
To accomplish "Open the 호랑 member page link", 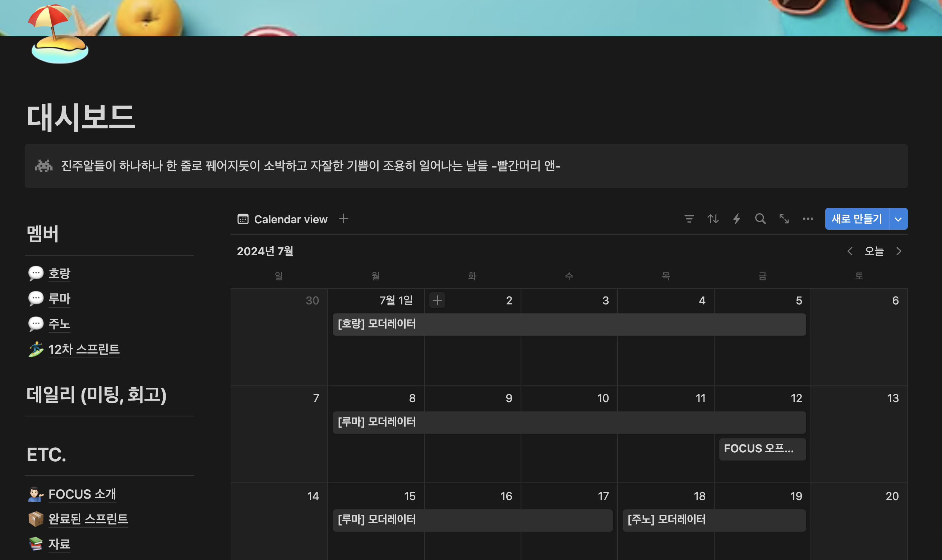I will (x=59, y=273).
